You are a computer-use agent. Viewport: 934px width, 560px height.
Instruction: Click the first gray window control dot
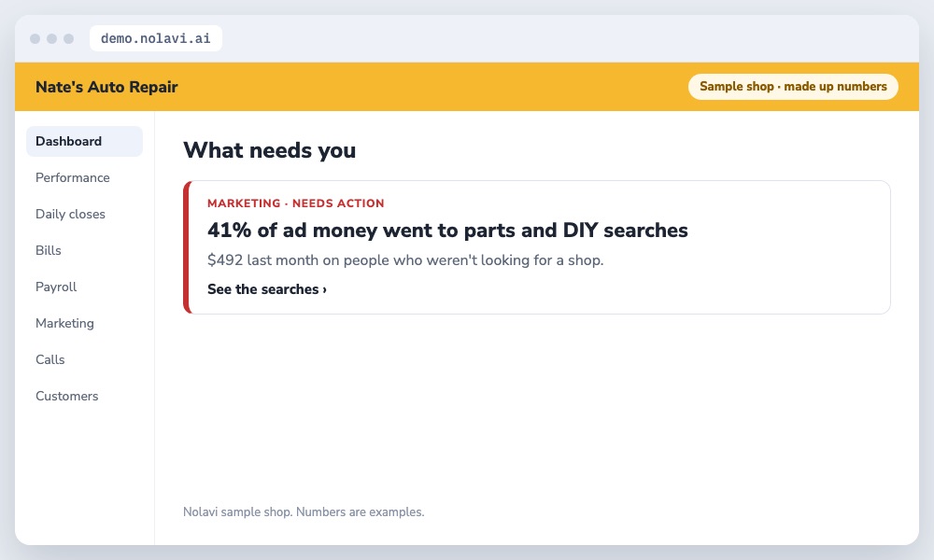[x=35, y=38]
